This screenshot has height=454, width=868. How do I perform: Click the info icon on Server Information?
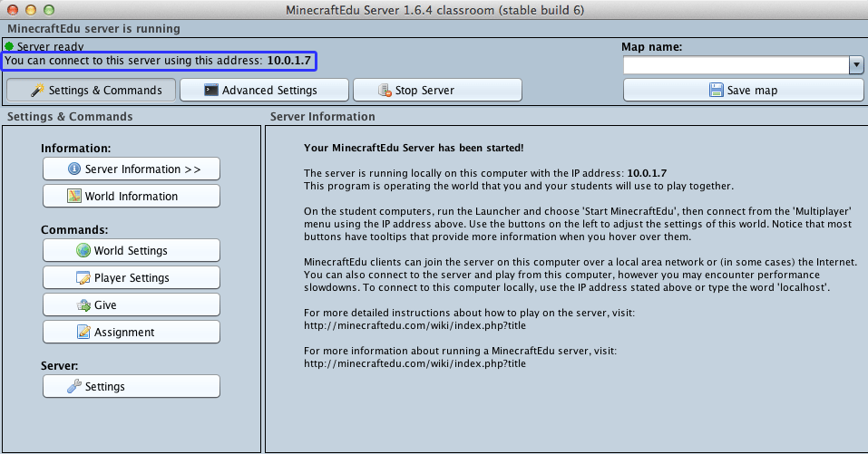click(x=74, y=169)
